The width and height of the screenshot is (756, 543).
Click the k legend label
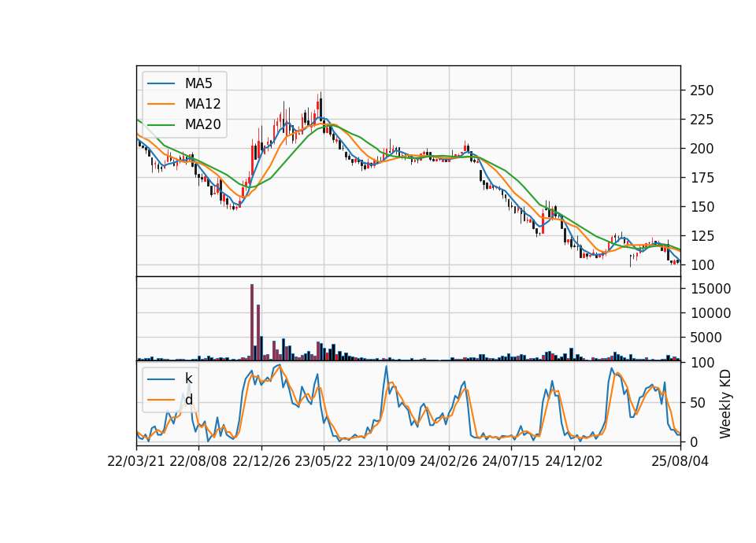click(x=188, y=379)
